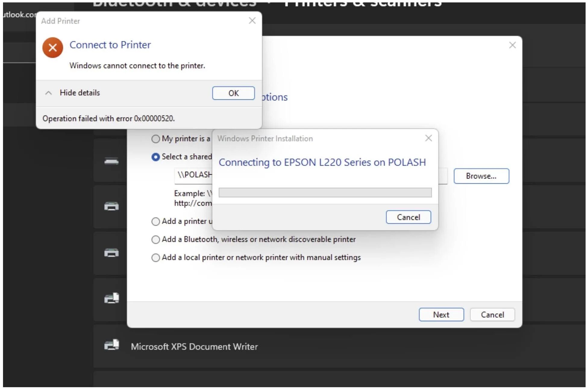Click the connection progress bar
The image size is (588, 389).
point(325,193)
